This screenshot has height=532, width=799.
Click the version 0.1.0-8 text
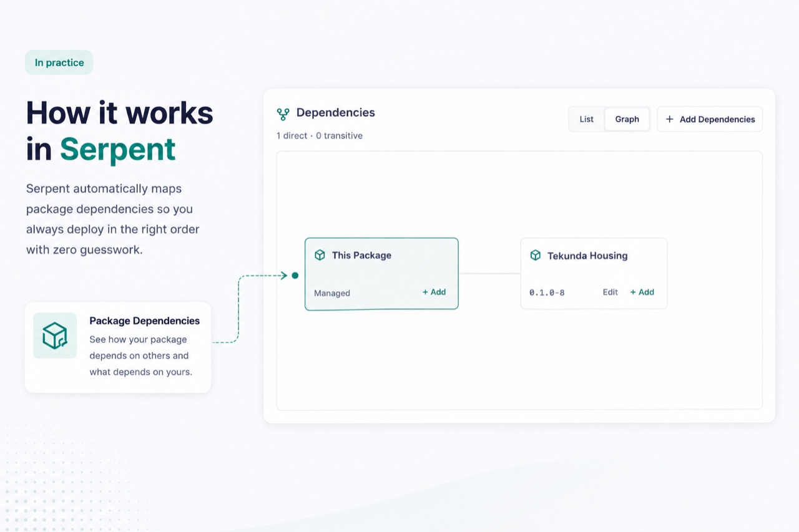[x=547, y=293]
